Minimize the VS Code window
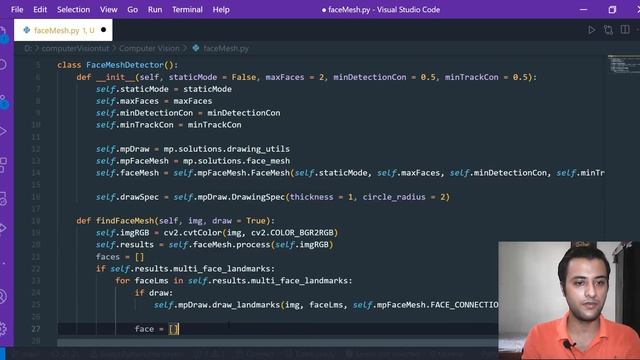 tap(583, 9)
